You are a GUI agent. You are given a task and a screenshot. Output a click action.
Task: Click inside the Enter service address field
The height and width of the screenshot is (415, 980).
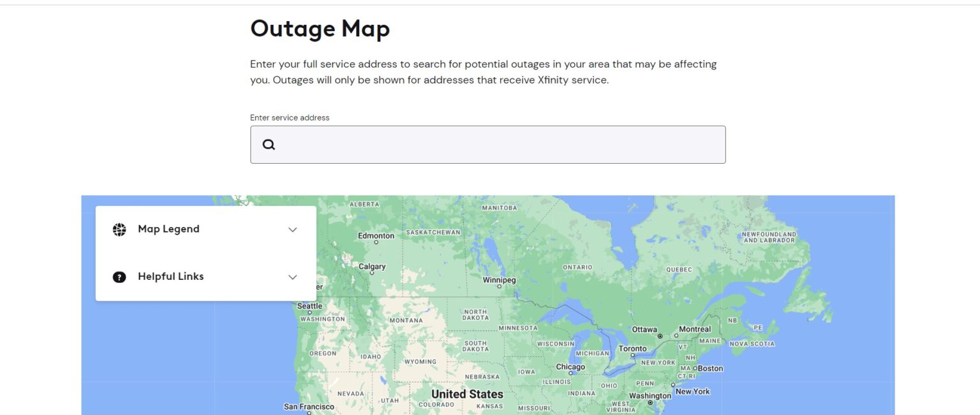click(x=488, y=144)
